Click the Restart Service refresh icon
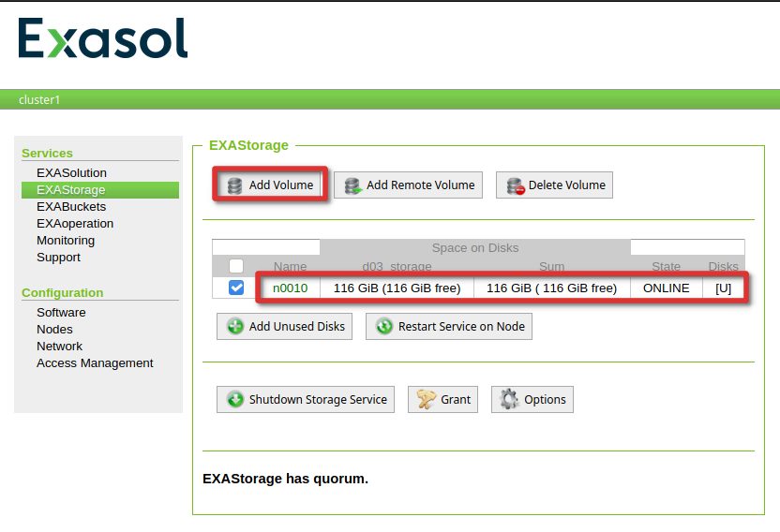The width and height of the screenshot is (780, 532). [384, 326]
